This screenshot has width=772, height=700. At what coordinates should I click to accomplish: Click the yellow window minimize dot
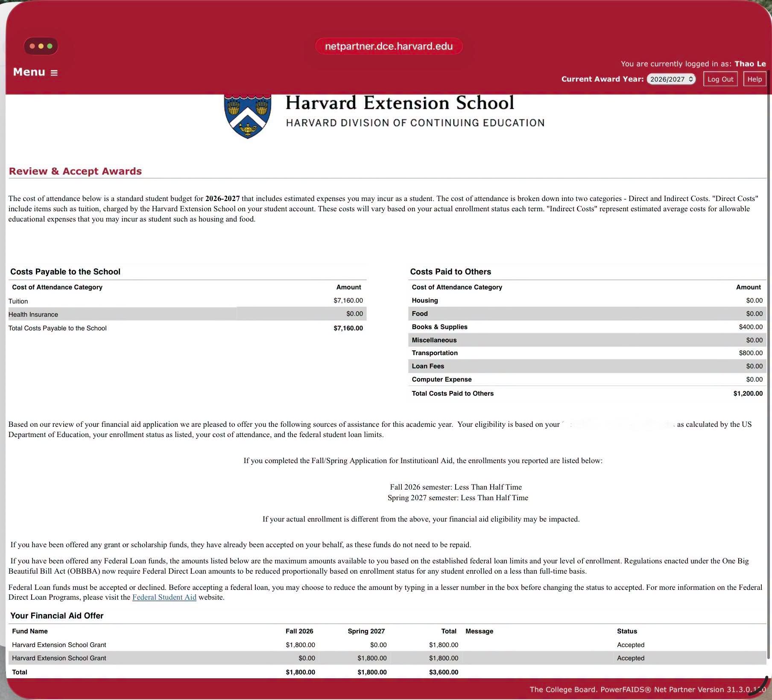41,46
